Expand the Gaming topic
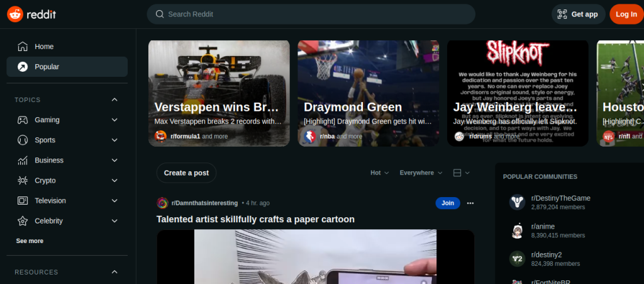This screenshot has height=284, width=644. pos(114,120)
